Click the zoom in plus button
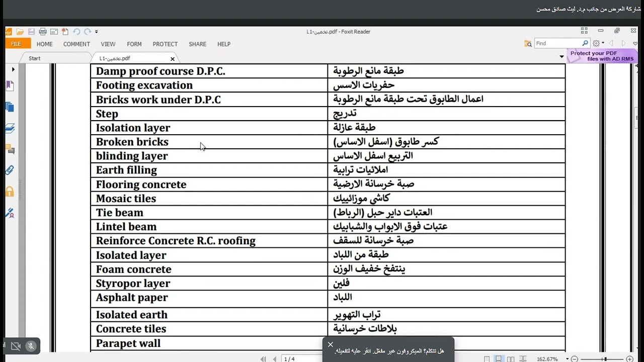This screenshot has height=362, width=644. tap(629, 359)
